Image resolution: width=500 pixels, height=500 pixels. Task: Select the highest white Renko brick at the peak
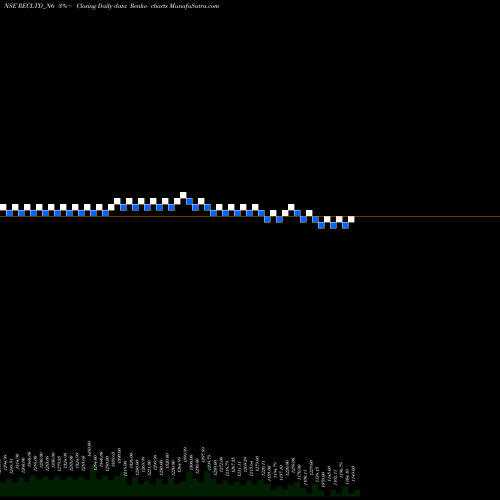(x=183, y=195)
